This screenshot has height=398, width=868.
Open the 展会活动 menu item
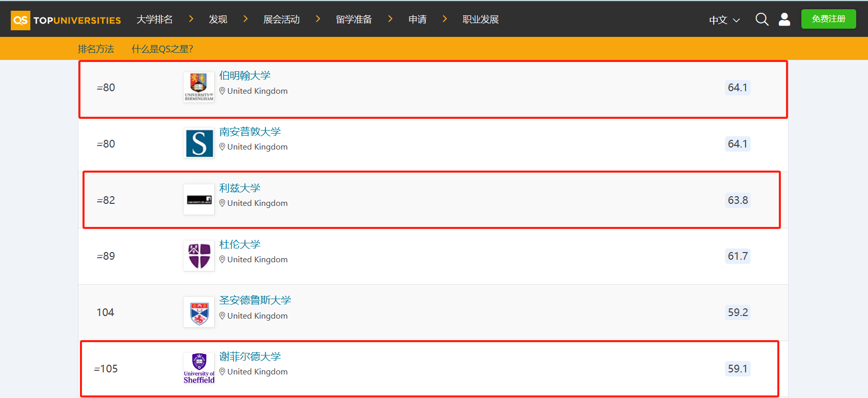[281, 19]
